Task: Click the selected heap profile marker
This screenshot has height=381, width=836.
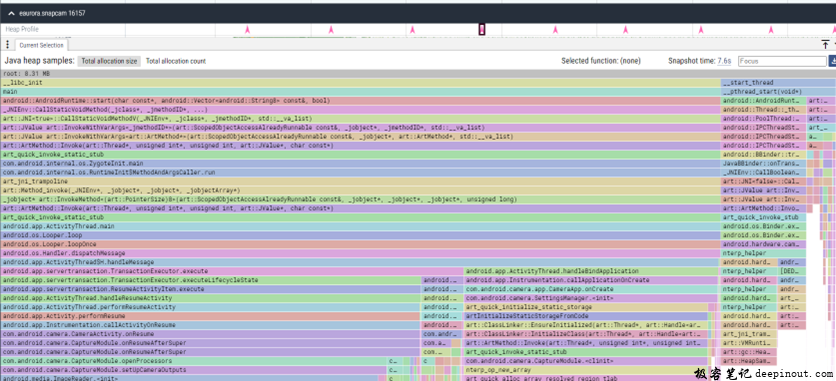Action: coord(482,30)
